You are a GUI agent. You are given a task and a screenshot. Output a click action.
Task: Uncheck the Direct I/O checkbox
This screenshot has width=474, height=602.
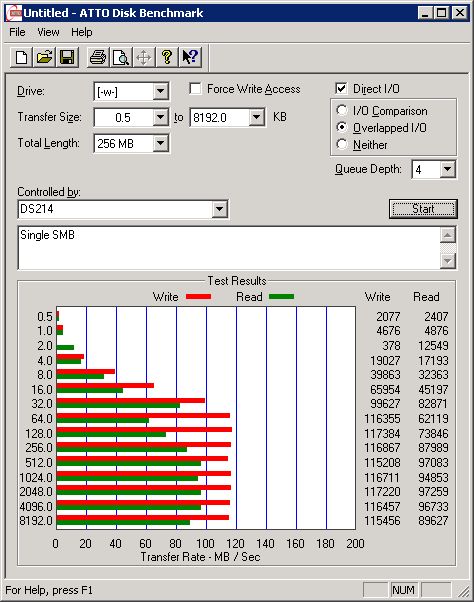coord(341,89)
